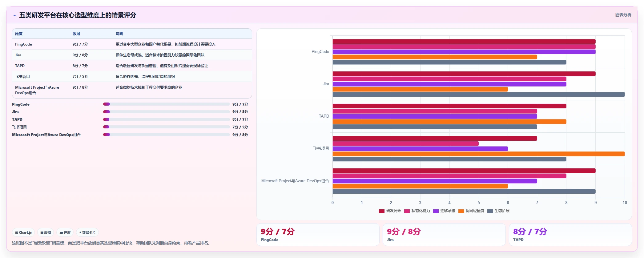Select the 数据卡片 chip

pos(87,232)
